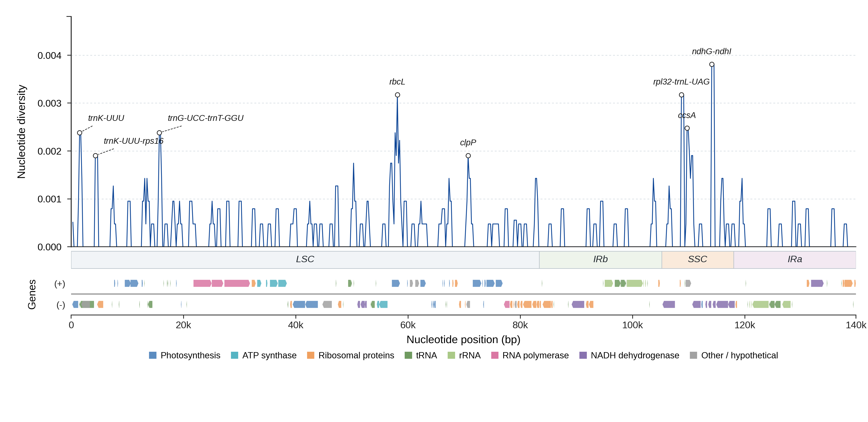Click the SSC region bar
Image resolution: width=868 pixels, height=422 pixels.
point(697,260)
